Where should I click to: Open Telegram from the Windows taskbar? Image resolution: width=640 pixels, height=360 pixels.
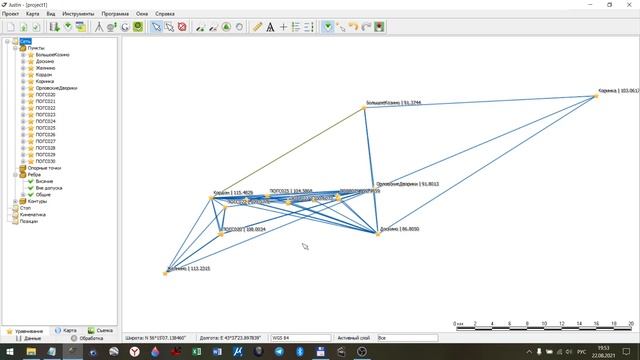(279, 351)
